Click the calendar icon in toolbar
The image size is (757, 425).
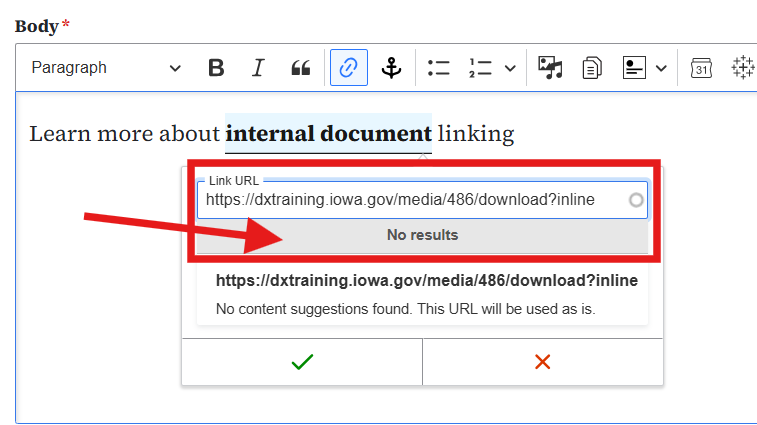[702, 68]
